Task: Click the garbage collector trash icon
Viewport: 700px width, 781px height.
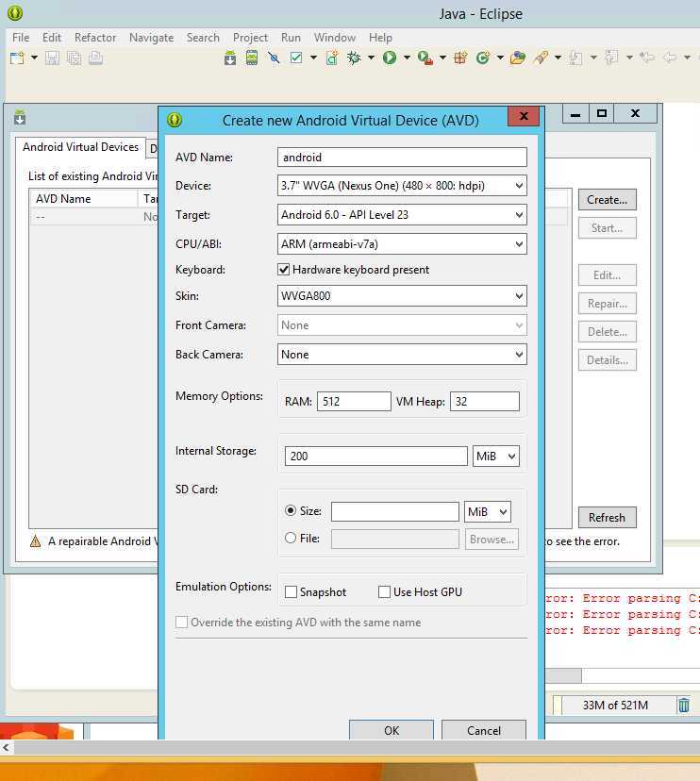Action: click(x=684, y=705)
